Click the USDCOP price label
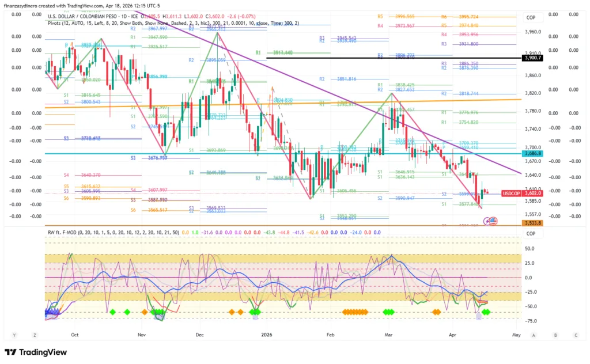Screen dimensions: 590x364 point(511,194)
